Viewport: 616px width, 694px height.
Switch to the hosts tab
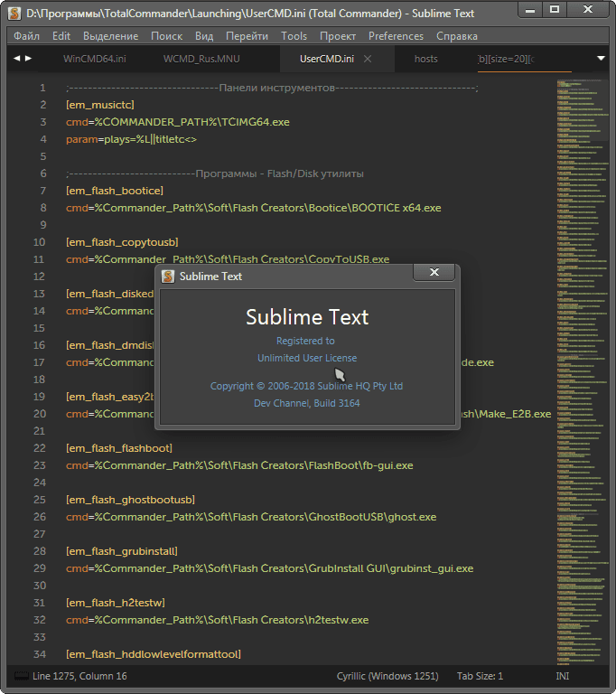click(425, 59)
